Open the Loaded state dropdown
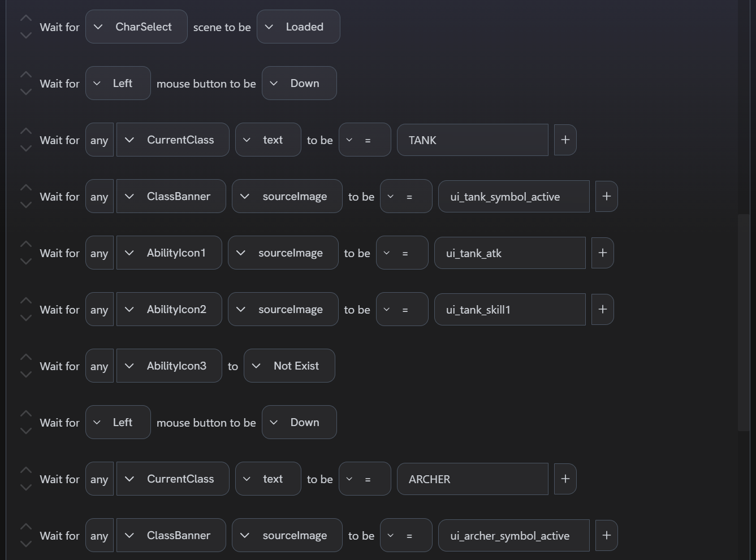This screenshot has width=756, height=560. tap(298, 27)
